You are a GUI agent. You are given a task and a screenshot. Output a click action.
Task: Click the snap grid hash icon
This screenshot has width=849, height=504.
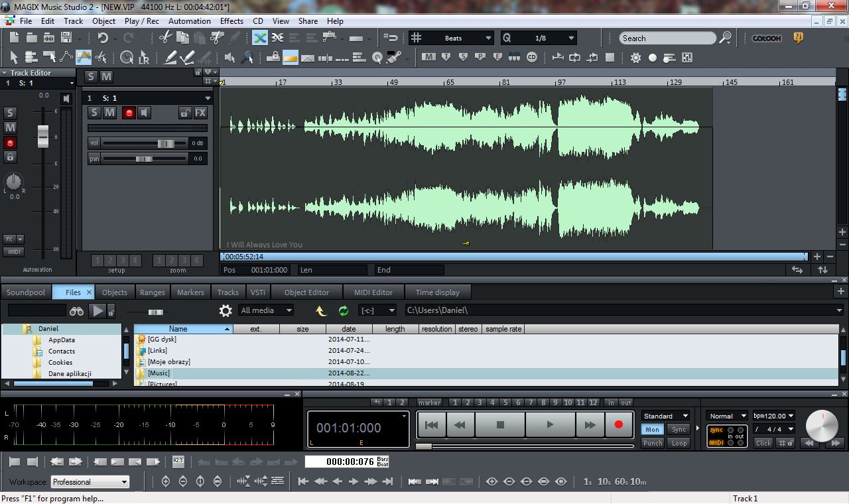coord(416,38)
